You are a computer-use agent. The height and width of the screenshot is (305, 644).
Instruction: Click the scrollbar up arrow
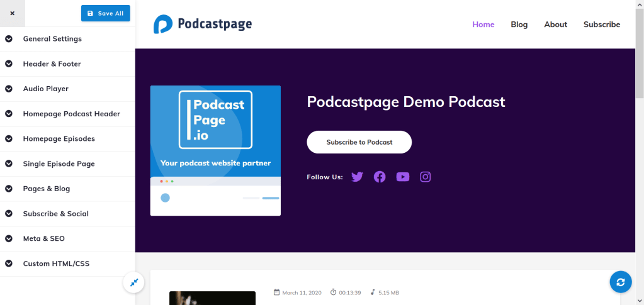click(x=640, y=3)
